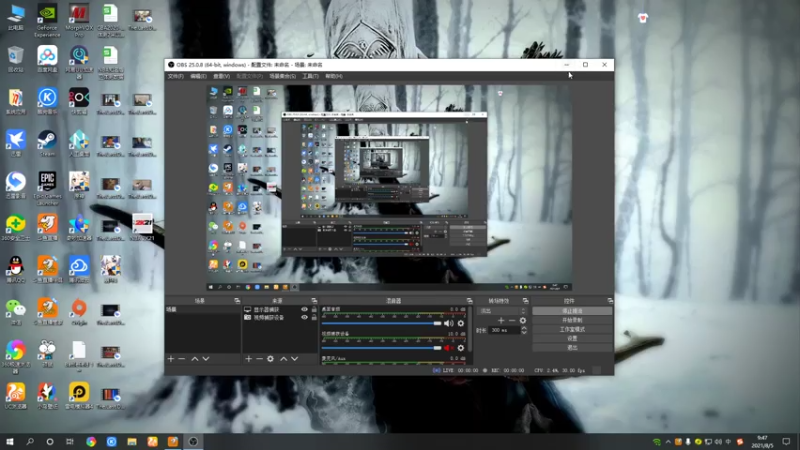Viewport: 800px width, 450px height.
Task: Move scene up in Scenes panel
Action: click(x=194, y=359)
